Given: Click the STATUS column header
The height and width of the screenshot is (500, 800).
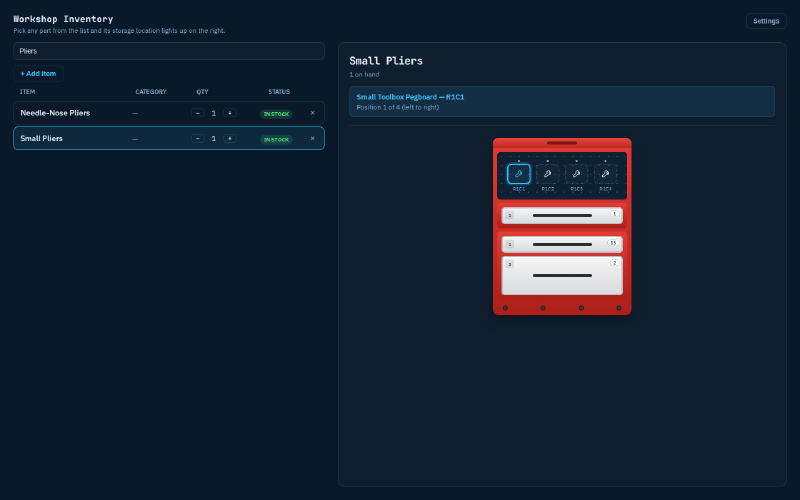Looking at the screenshot, I should pyautogui.click(x=279, y=92).
